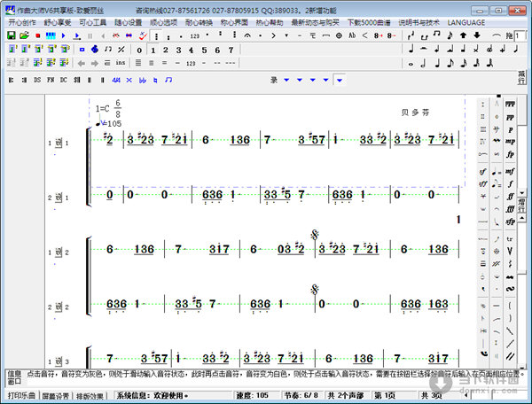Expand the blue dropdown arrow after slurs
Image resolution: width=532 pixels, height=404 pixels.
339,81
